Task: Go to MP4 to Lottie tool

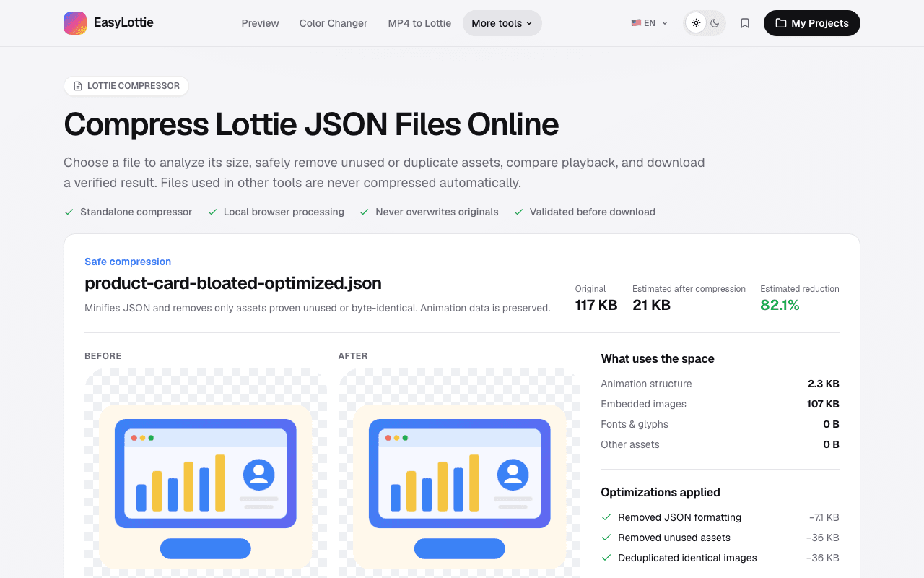Action: pyautogui.click(x=419, y=23)
